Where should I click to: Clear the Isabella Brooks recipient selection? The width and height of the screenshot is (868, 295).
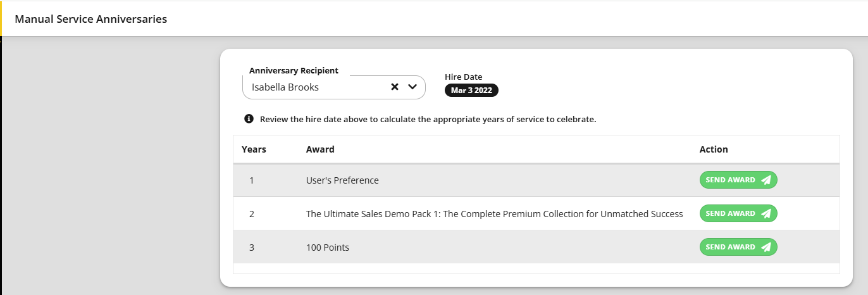[395, 87]
